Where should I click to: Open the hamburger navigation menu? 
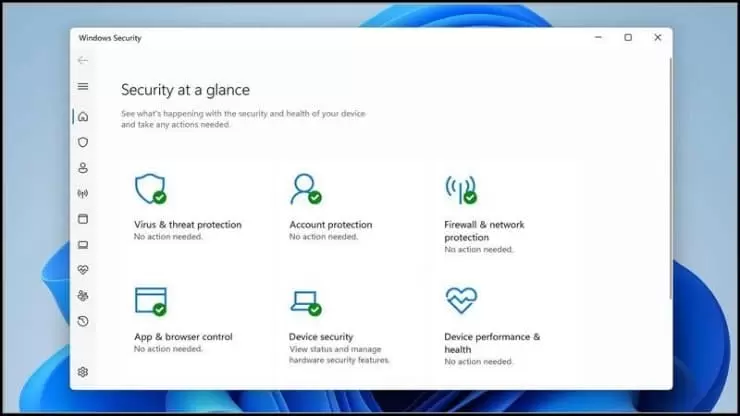tap(83, 87)
